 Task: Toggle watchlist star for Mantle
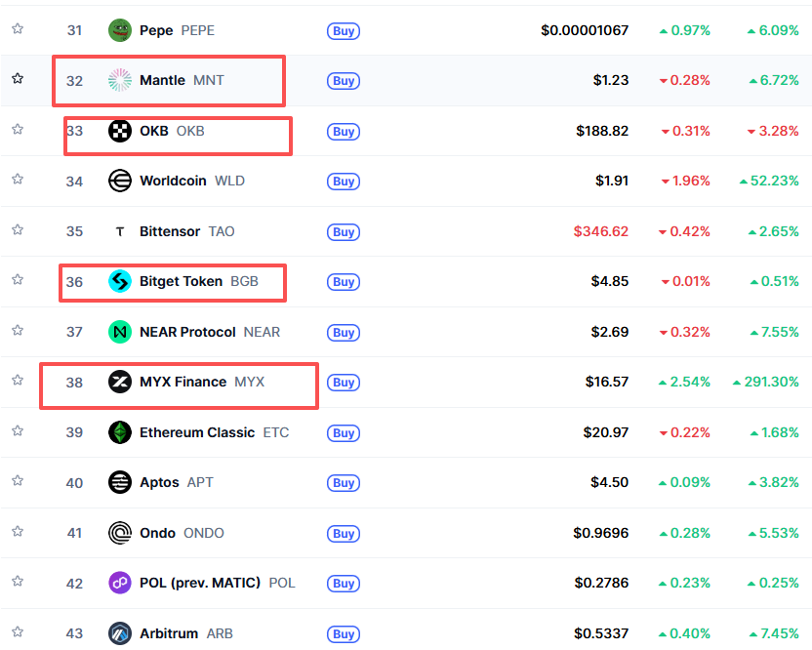18,79
